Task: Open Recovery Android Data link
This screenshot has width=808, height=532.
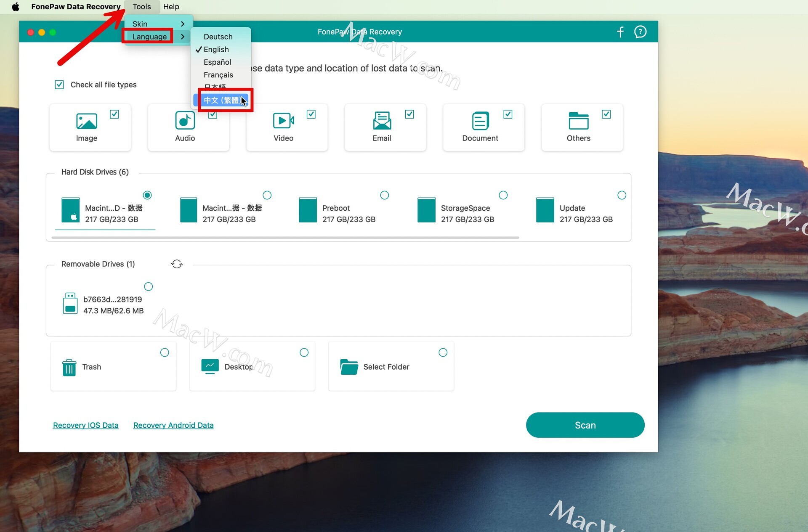Action: click(173, 425)
